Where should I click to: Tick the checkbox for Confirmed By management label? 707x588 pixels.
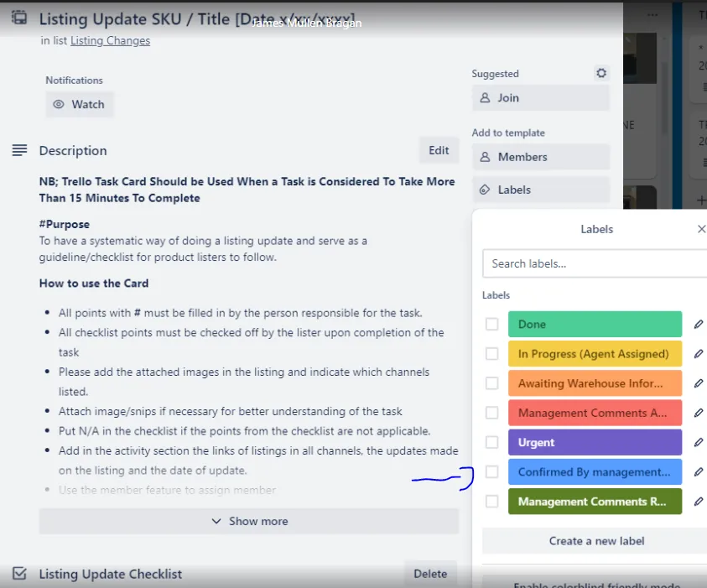[492, 472]
